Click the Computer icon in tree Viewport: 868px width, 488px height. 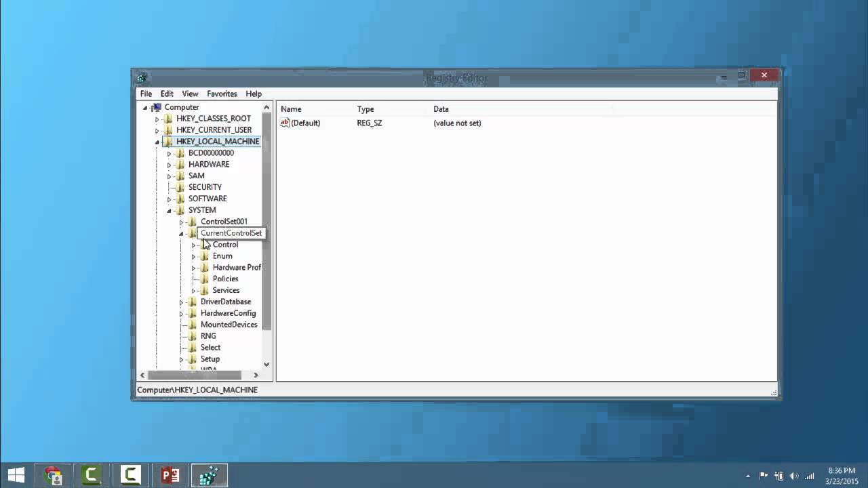point(156,107)
